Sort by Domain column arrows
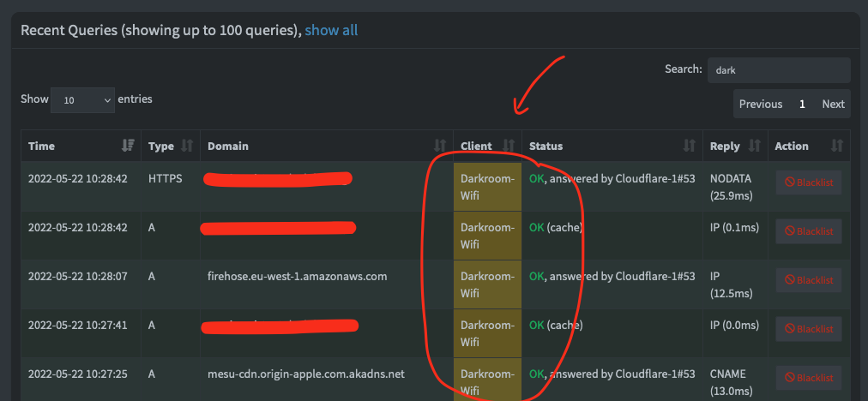Image resolution: width=868 pixels, height=401 pixels. click(x=440, y=146)
